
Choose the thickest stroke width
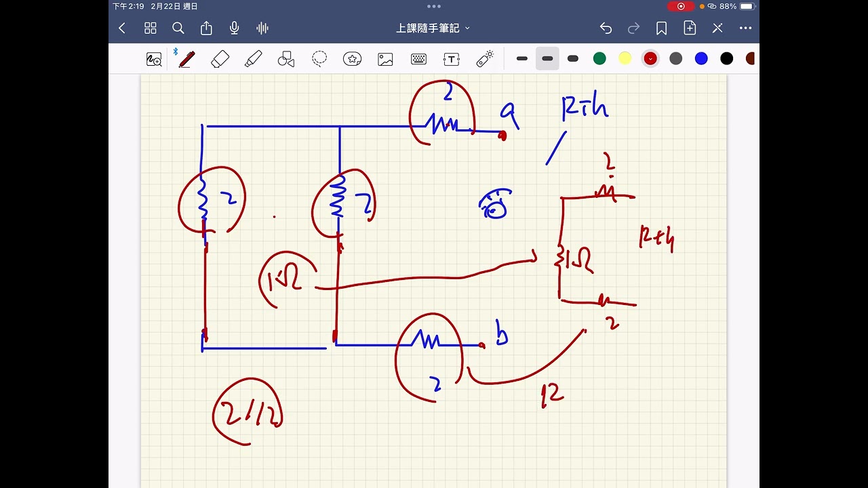tap(573, 59)
